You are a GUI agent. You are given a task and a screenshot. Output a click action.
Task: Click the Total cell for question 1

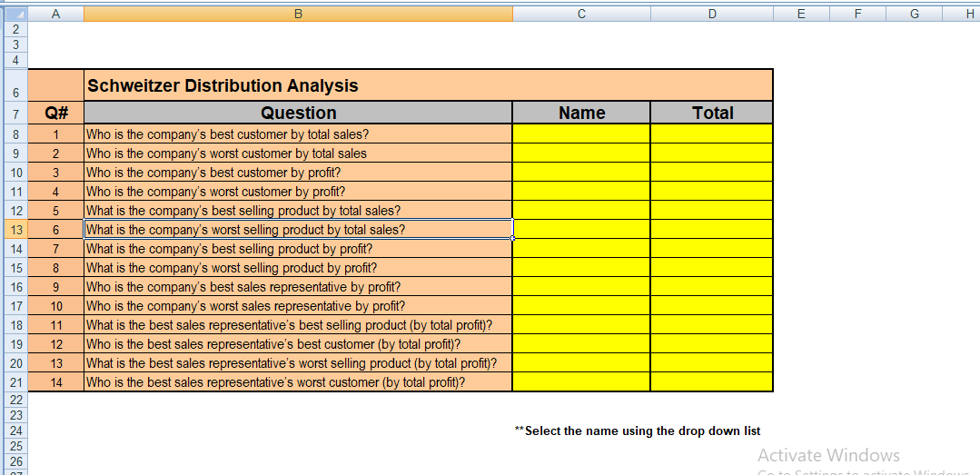[712, 134]
